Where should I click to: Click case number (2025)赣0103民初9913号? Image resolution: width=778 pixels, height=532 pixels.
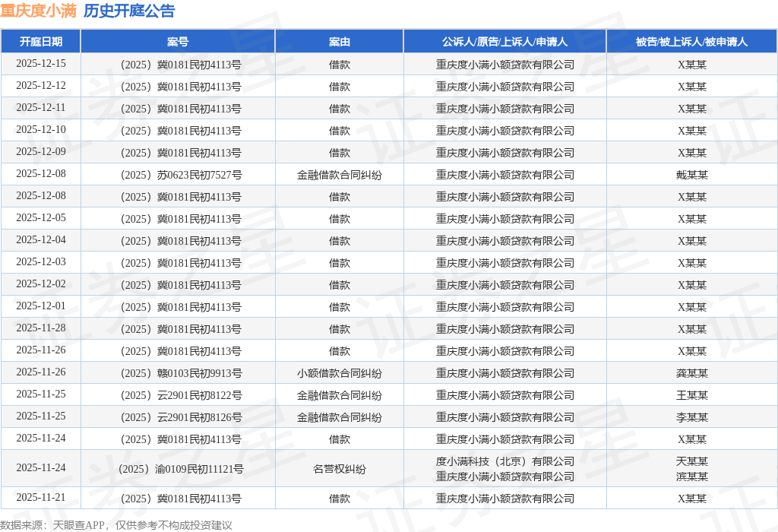pyautogui.click(x=181, y=373)
